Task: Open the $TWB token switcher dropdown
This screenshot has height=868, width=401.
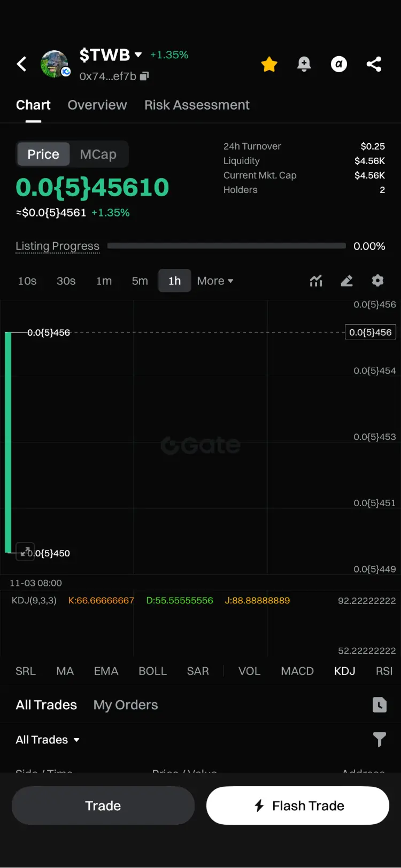Action: (138, 55)
